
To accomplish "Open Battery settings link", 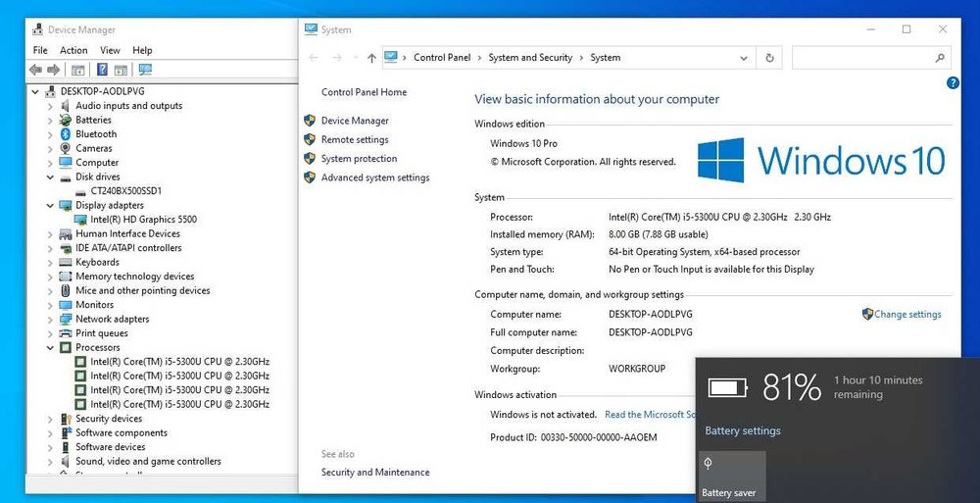I will [x=743, y=430].
